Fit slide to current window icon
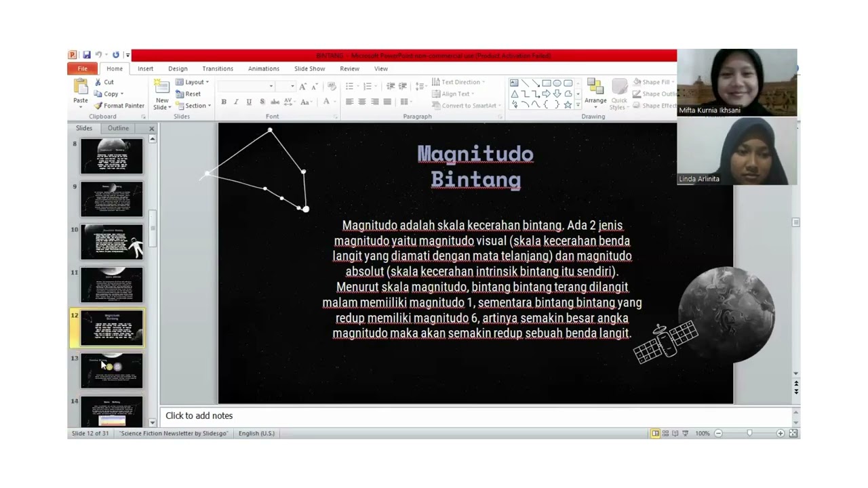 point(793,433)
